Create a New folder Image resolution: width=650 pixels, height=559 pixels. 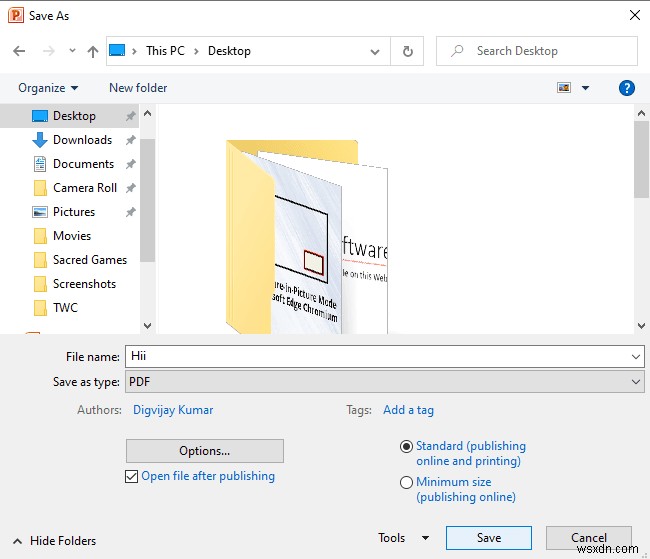[x=138, y=88]
